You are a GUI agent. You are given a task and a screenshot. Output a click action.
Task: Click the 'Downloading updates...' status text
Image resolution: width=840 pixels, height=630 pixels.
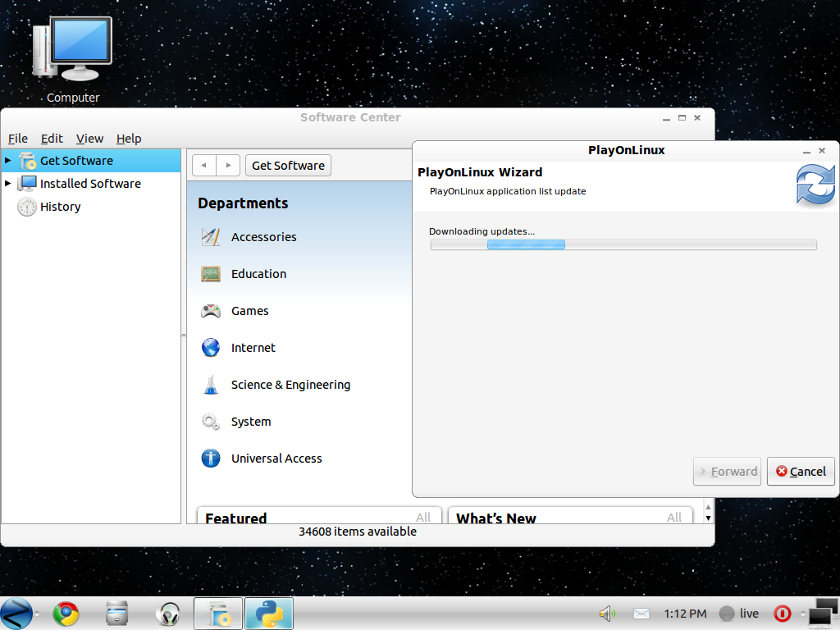pos(482,231)
